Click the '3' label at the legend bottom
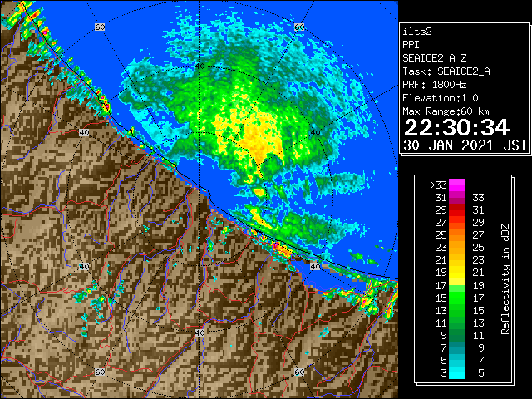This screenshot has height=399, width=532. tap(444, 373)
